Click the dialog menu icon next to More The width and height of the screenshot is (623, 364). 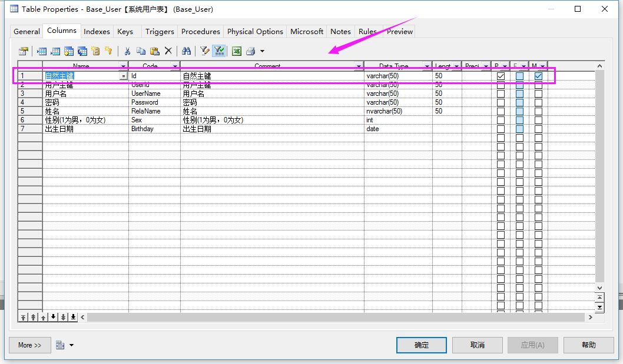60,345
